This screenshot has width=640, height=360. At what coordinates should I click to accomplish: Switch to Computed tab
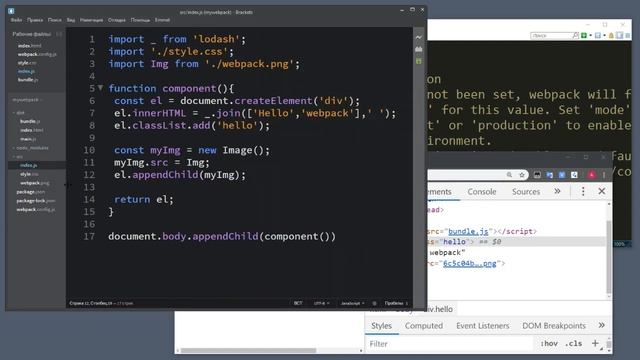(424, 326)
